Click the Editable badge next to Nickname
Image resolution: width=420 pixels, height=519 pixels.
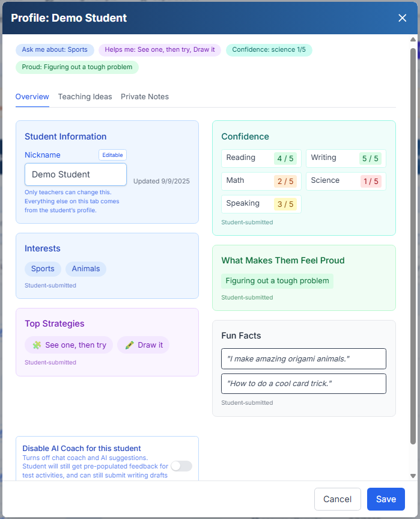[x=112, y=155]
